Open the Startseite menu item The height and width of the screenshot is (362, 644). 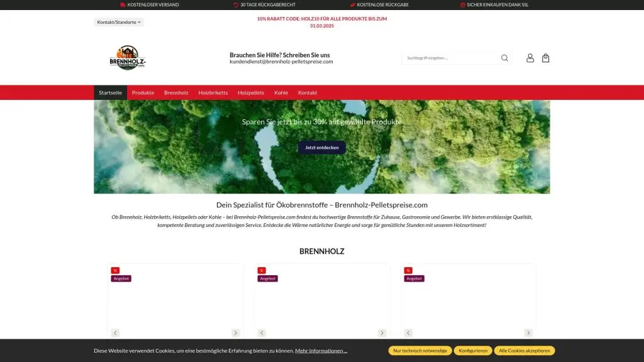tap(111, 92)
